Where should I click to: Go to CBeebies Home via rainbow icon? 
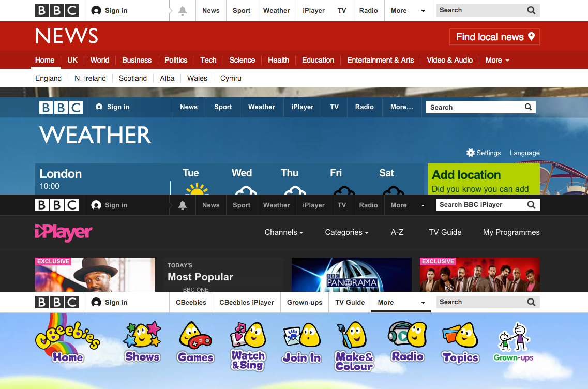(x=67, y=339)
